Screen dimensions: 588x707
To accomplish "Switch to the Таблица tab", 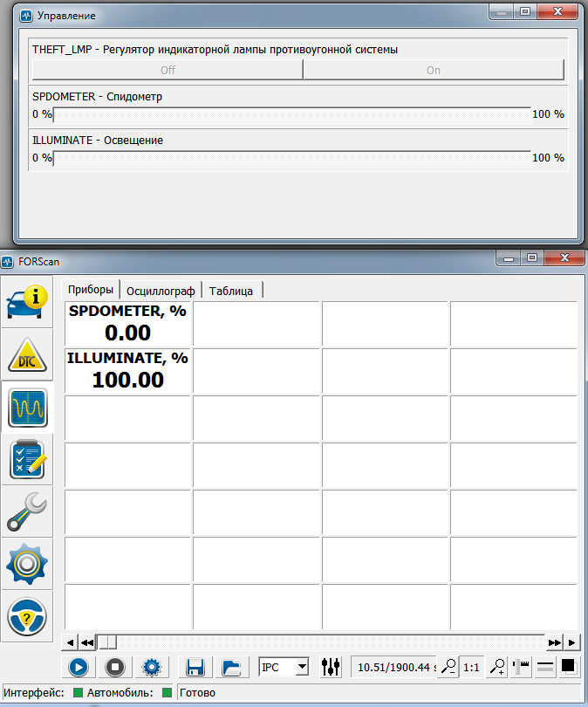I will 231,291.
